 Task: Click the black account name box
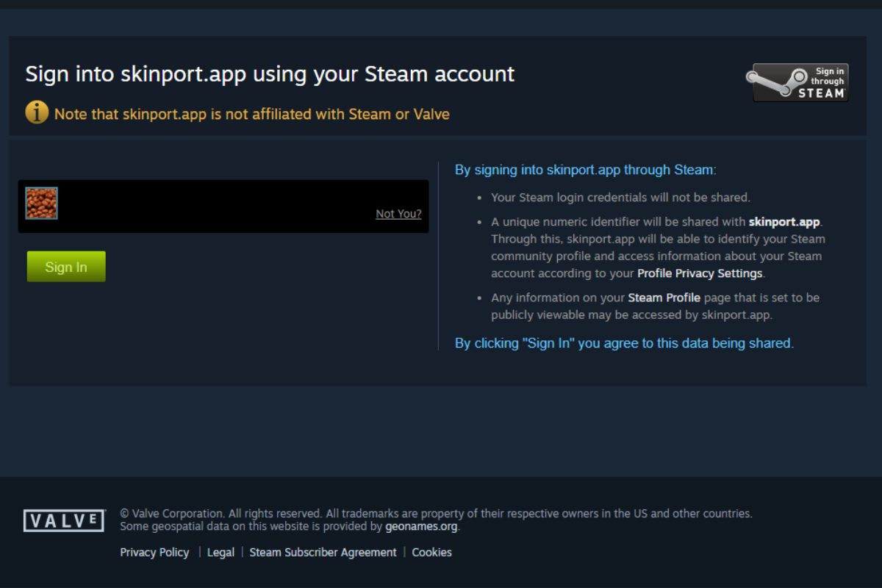pyautogui.click(x=220, y=207)
